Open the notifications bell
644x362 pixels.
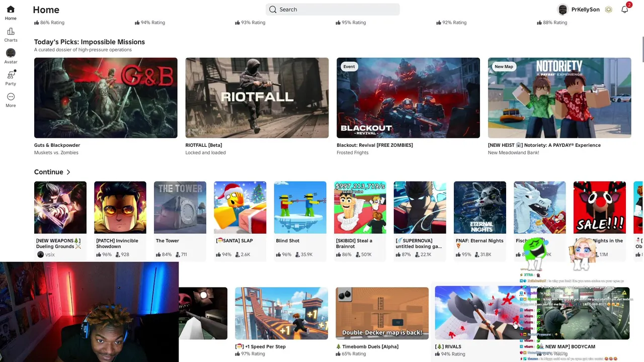pyautogui.click(x=624, y=10)
